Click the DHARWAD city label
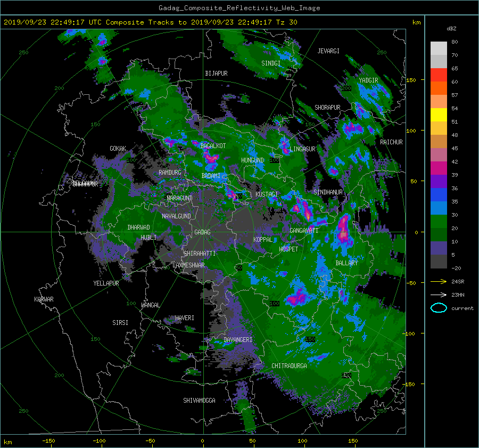Viewport: 479px width, 448px height. pyautogui.click(x=139, y=227)
